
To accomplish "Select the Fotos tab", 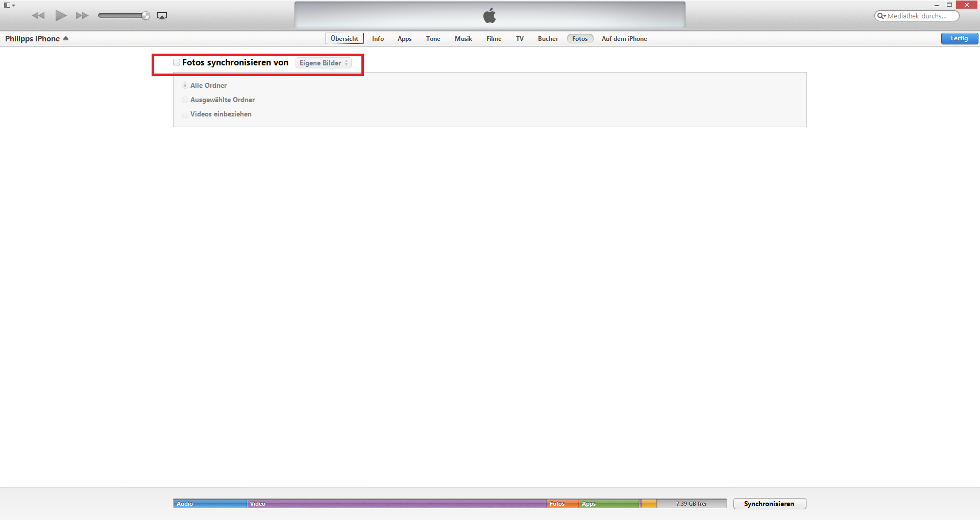I will [580, 39].
